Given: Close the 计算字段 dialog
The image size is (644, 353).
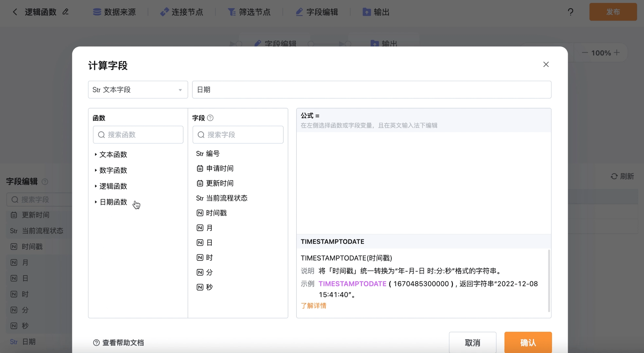Looking at the screenshot, I should pyautogui.click(x=546, y=64).
